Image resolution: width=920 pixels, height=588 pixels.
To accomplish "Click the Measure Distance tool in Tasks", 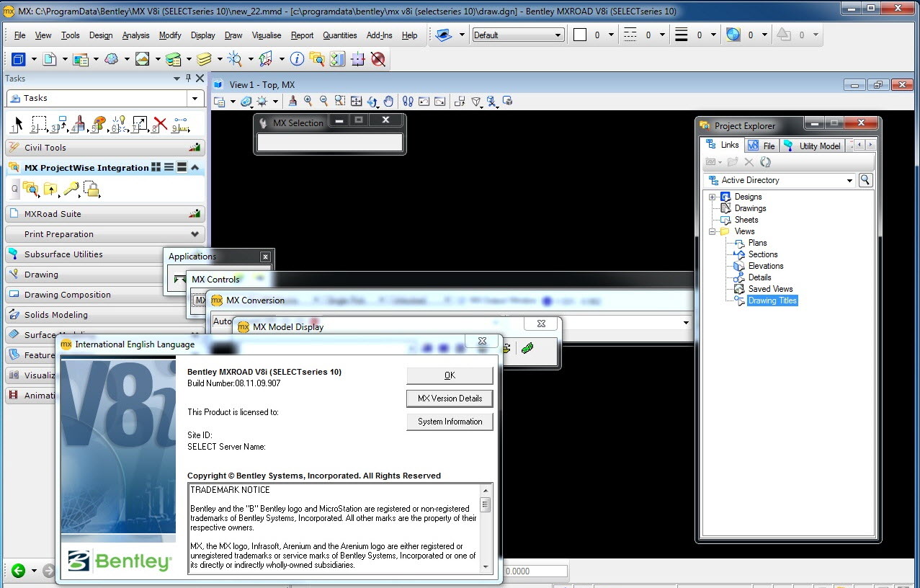I will tap(180, 124).
